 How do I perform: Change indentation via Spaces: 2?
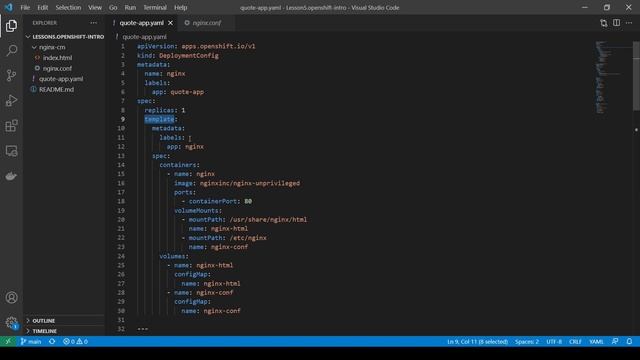pos(527,341)
